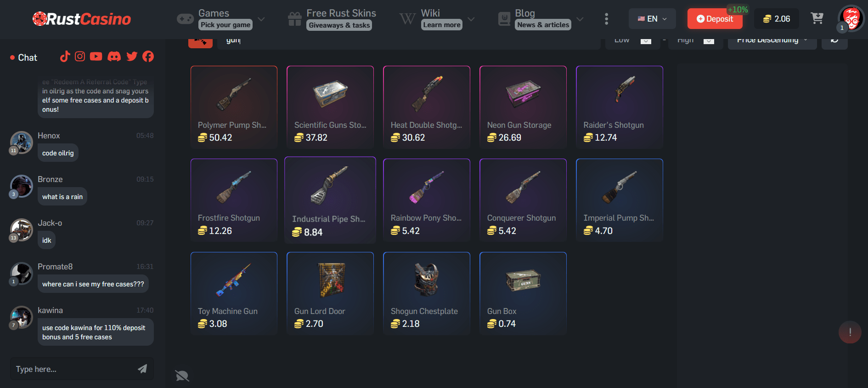Select the Gun Box item card
The image size is (868, 388).
523,293
